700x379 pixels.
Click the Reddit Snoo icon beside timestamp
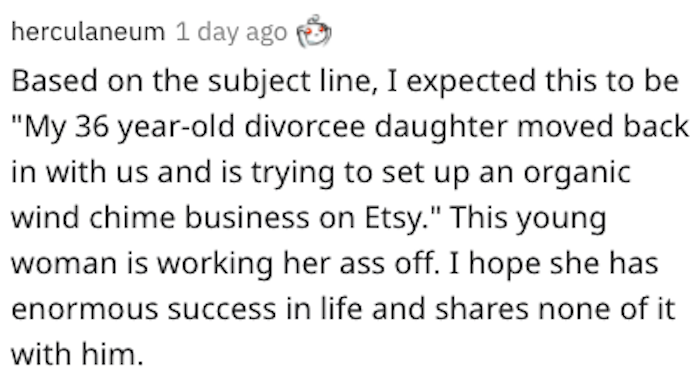click(x=314, y=31)
